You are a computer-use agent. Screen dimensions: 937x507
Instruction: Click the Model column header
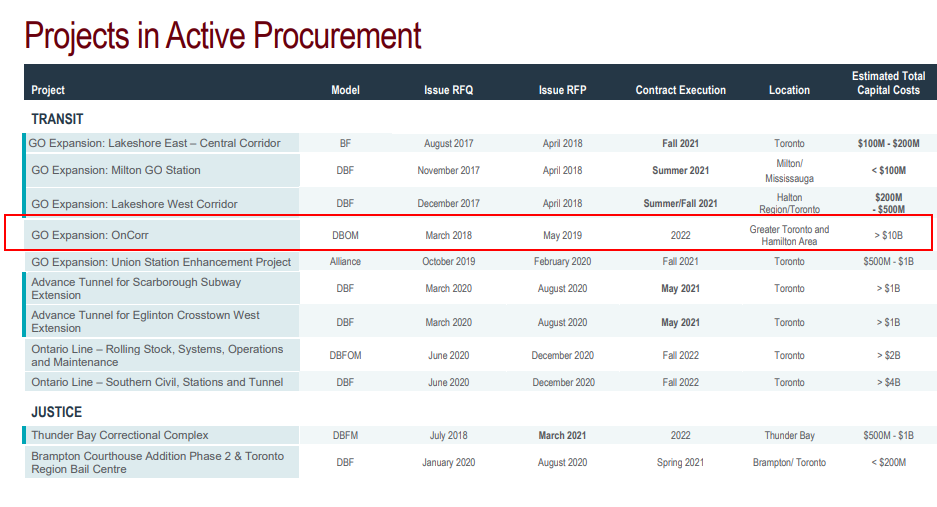tap(345, 90)
